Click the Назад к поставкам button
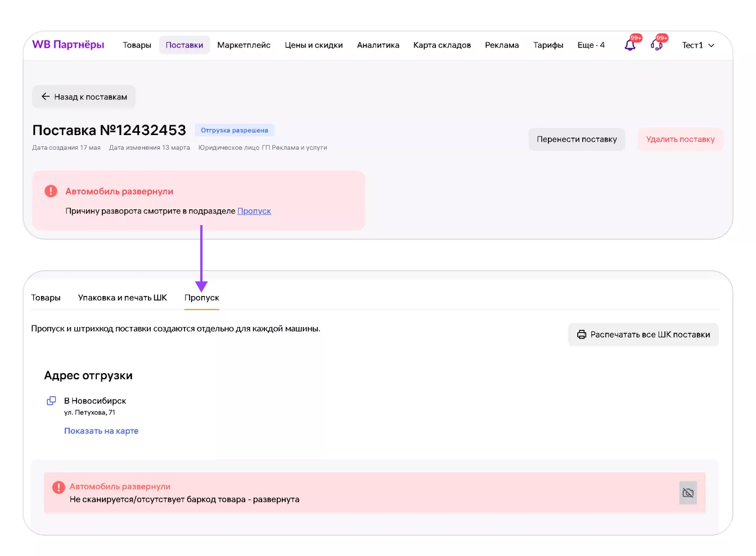The width and height of the screenshot is (756, 556). [x=84, y=97]
